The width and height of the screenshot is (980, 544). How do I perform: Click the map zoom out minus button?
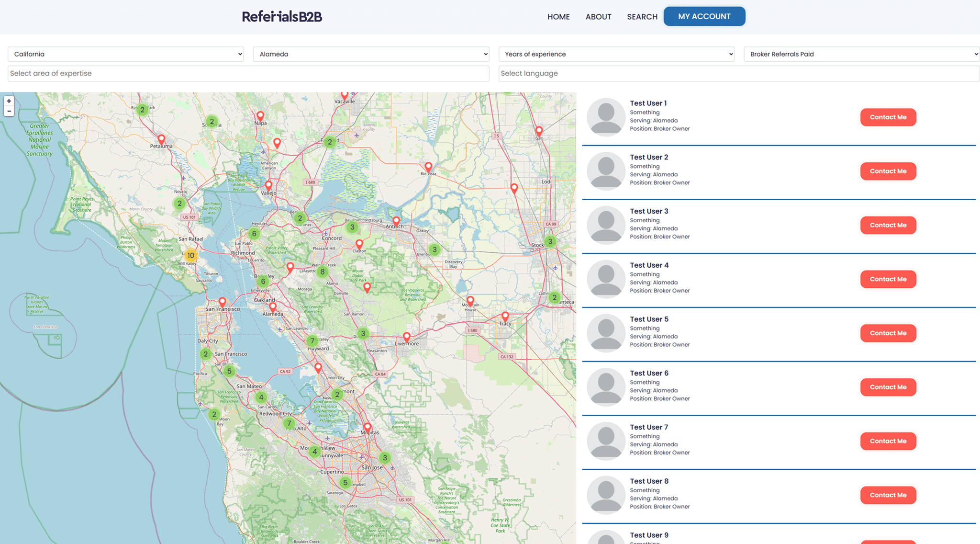[x=9, y=111]
